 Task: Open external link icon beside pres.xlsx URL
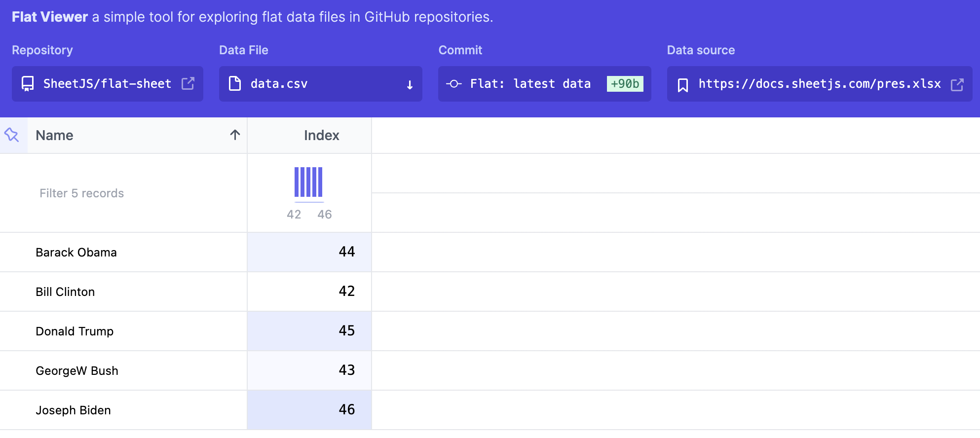[x=957, y=84]
